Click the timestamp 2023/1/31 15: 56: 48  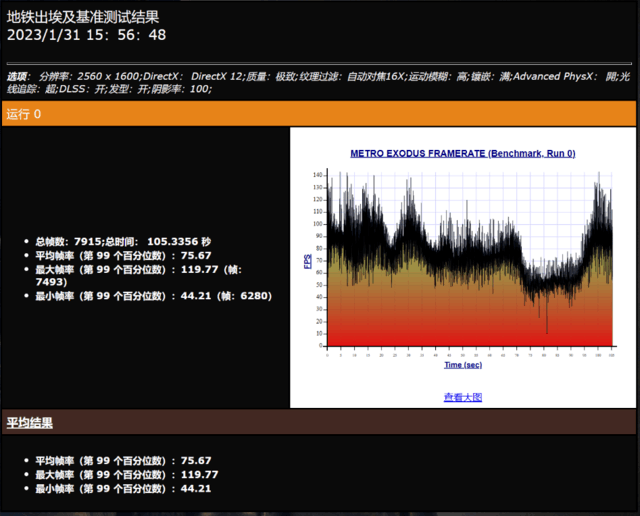87,35
